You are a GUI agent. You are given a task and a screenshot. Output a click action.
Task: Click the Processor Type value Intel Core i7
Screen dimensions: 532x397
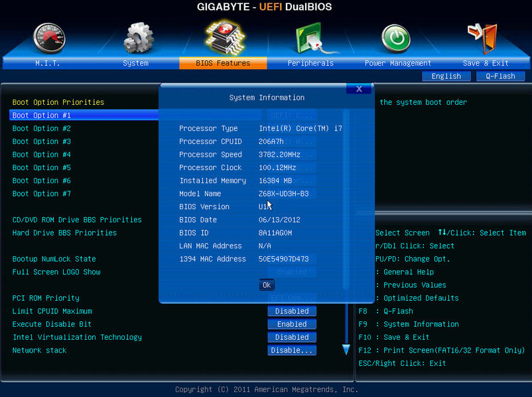tap(300, 128)
